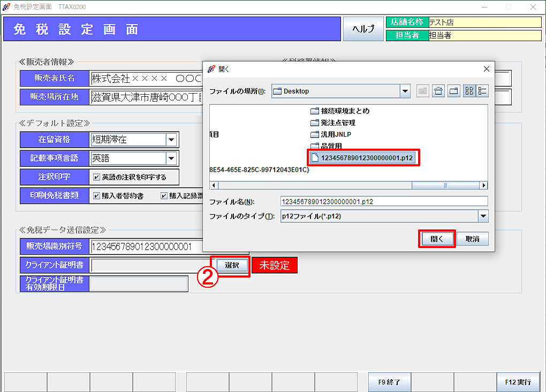
Task: Click the file list horizontal scrollbar thumb
Action: 445,186
